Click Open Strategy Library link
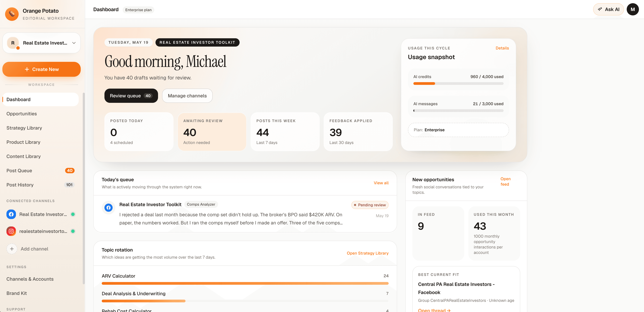Screen dimensions: 644x312 point(367,253)
